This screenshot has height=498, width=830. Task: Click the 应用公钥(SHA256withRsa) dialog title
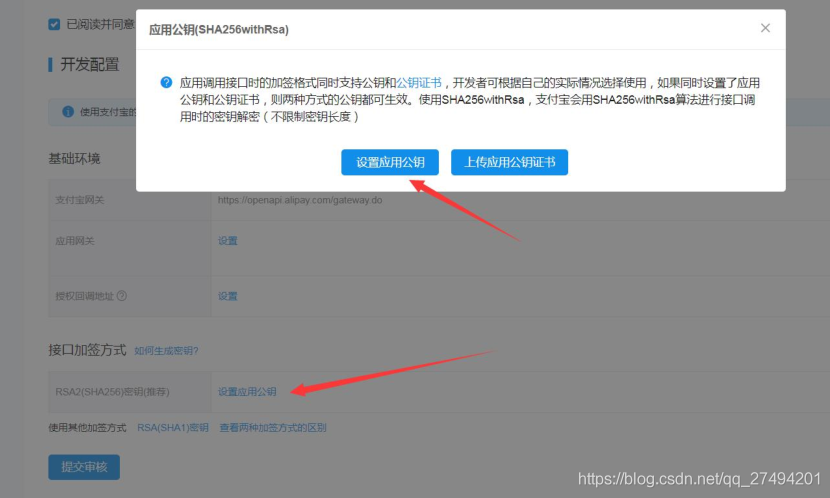click(219, 30)
